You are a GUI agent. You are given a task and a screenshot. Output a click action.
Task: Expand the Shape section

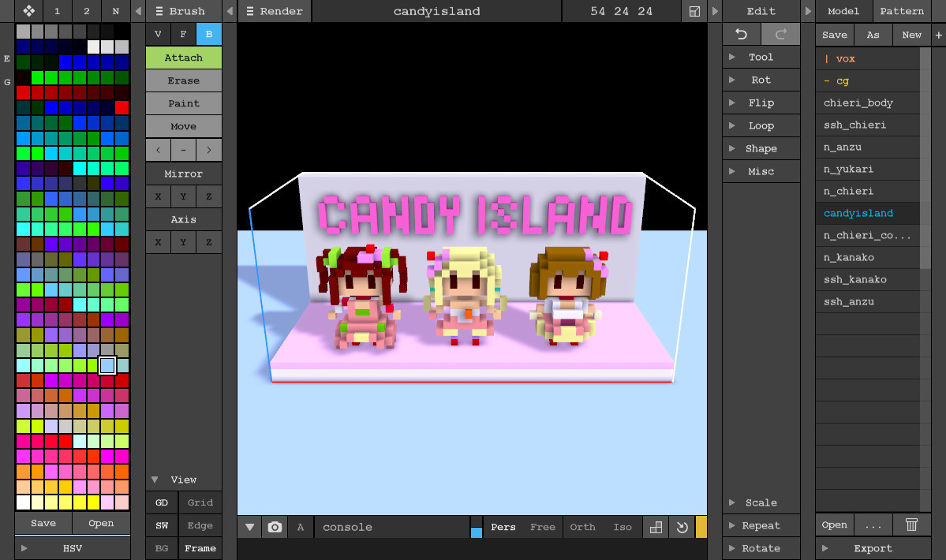pyautogui.click(x=761, y=148)
